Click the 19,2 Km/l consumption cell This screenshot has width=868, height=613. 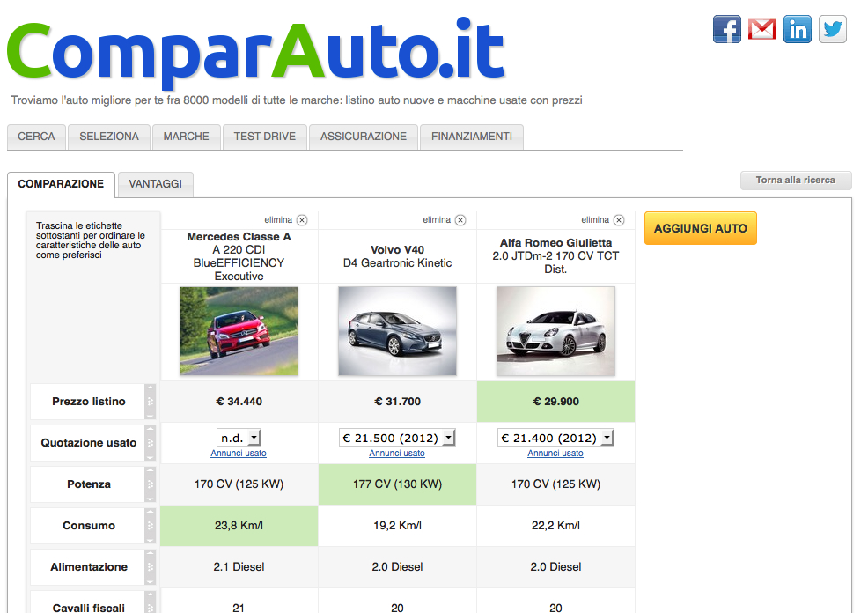point(397,526)
